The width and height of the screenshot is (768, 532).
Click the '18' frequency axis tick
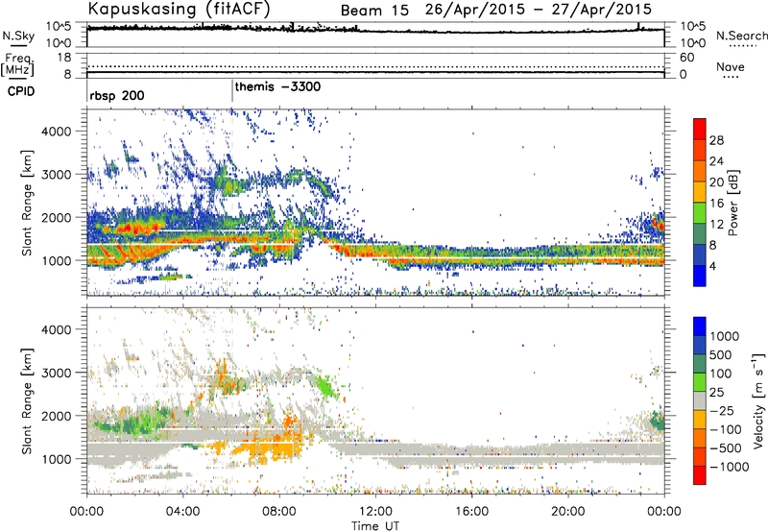click(64, 57)
